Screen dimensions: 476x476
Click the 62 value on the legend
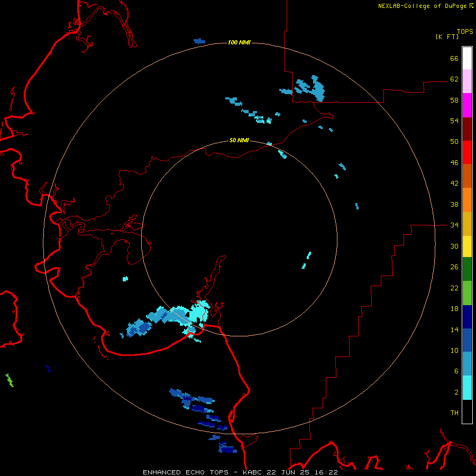tap(454, 79)
